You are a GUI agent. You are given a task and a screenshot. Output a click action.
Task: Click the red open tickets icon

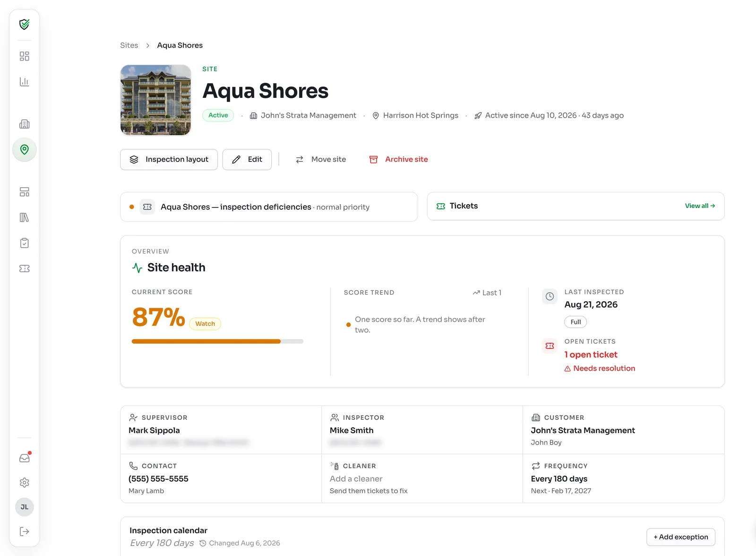[550, 346]
